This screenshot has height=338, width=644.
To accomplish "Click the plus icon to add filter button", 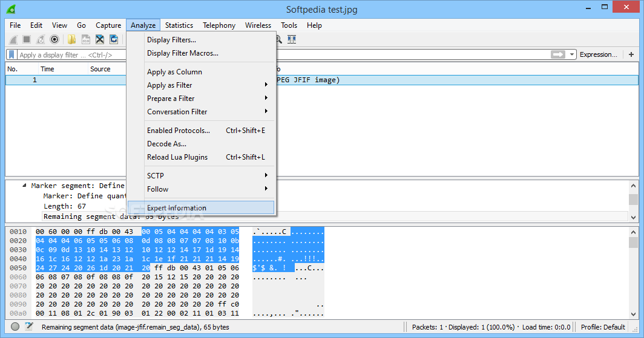I will point(631,54).
